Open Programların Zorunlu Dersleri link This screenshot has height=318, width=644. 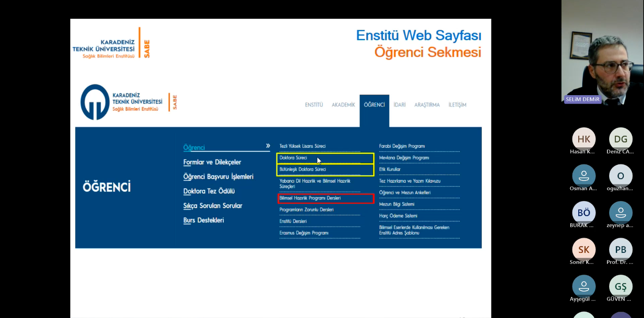(306, 209)
